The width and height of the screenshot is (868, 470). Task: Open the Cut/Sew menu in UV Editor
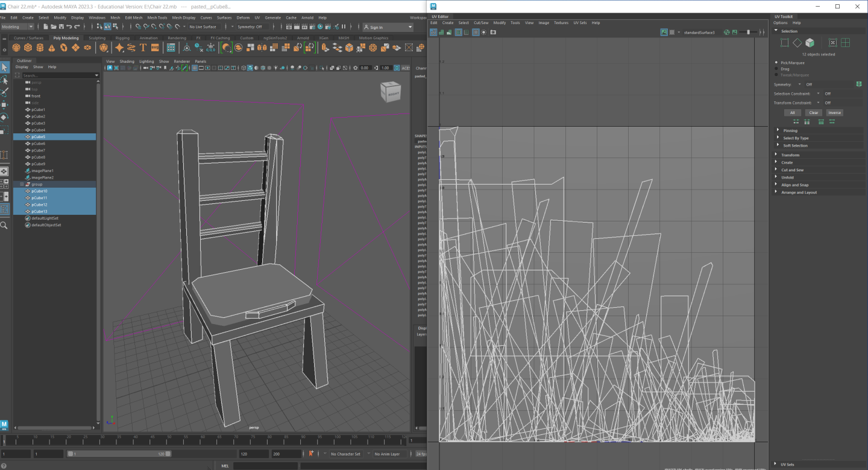coord(481,23)
